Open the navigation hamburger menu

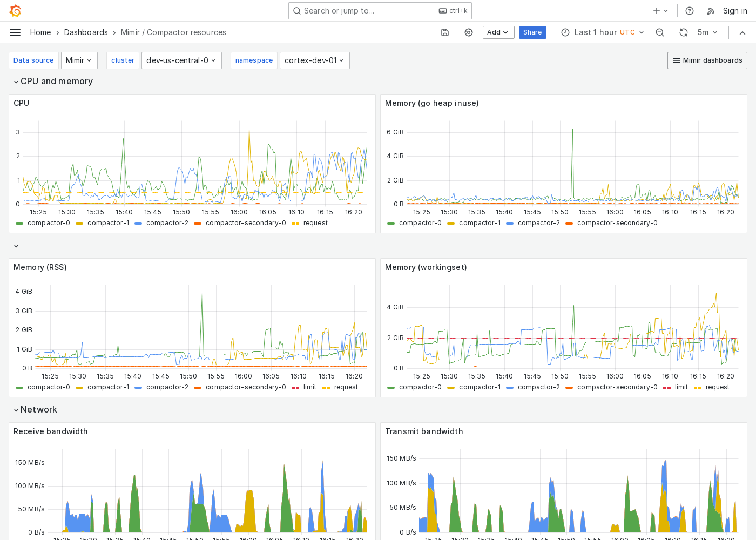[15, 32]
